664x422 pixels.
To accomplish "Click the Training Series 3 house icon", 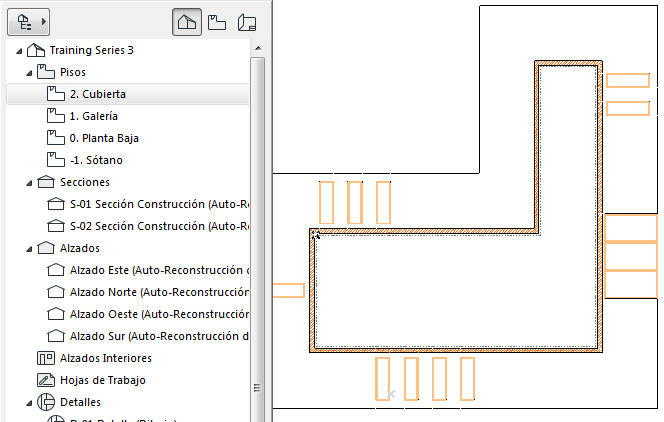I will [36, 50].
